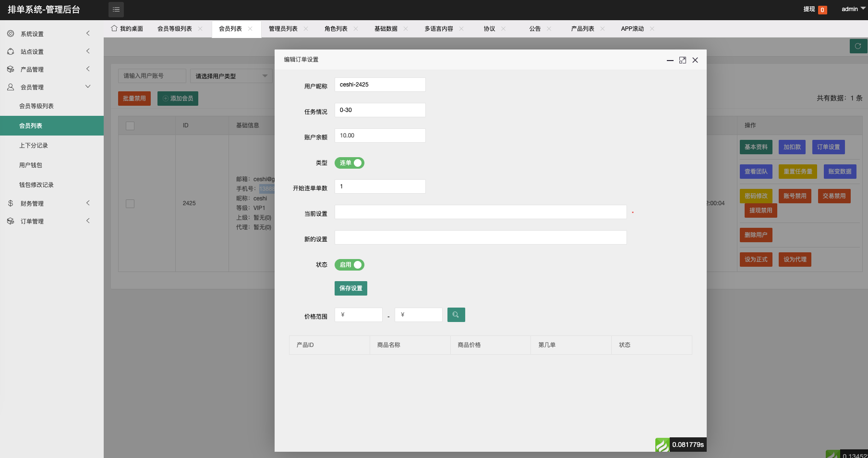This screenshot has height=458, width=868.
Task: Click the 站点设置 icon in sidebar
Action: pos(11,51)
